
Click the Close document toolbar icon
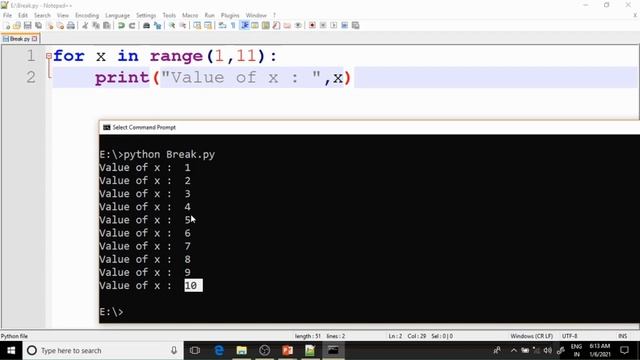(x=50, y=26)
